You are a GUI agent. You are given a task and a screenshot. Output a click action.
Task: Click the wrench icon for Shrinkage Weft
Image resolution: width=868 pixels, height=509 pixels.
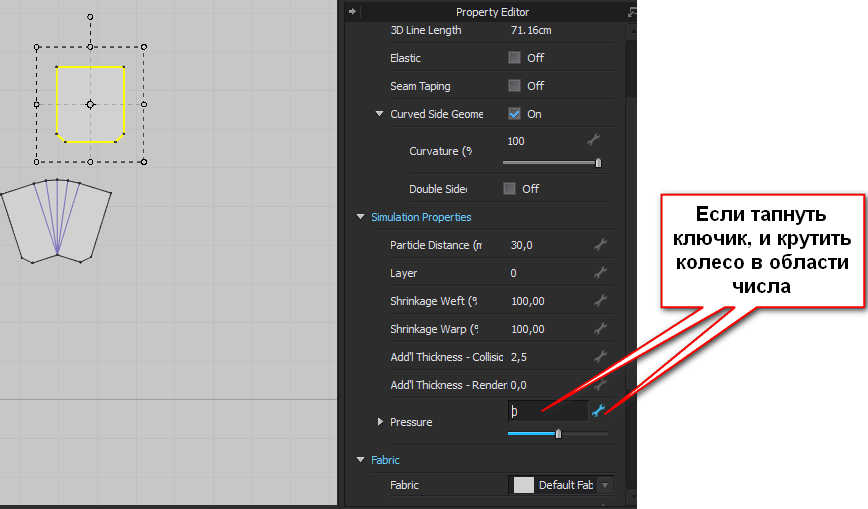pos(600,301)
